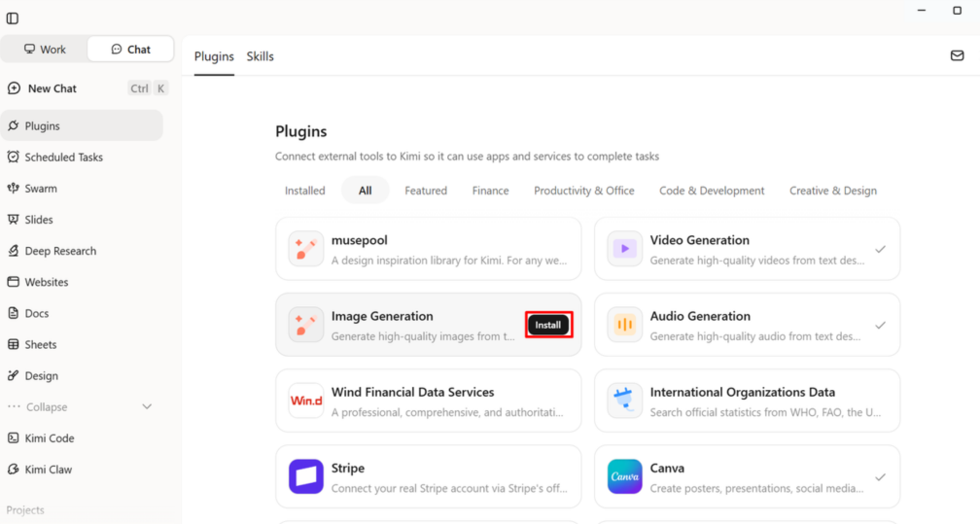Click the Video Generation description text
The width and height of the screenshot is (980, 524).
tap(757, 261)
